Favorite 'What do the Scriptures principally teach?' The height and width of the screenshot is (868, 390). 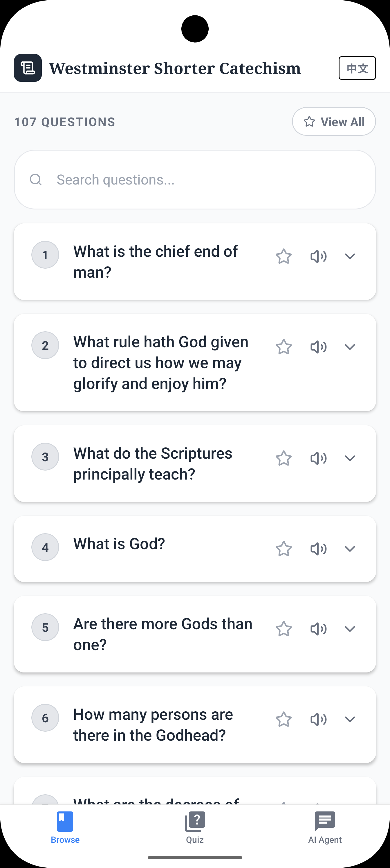tap(284, 458)
